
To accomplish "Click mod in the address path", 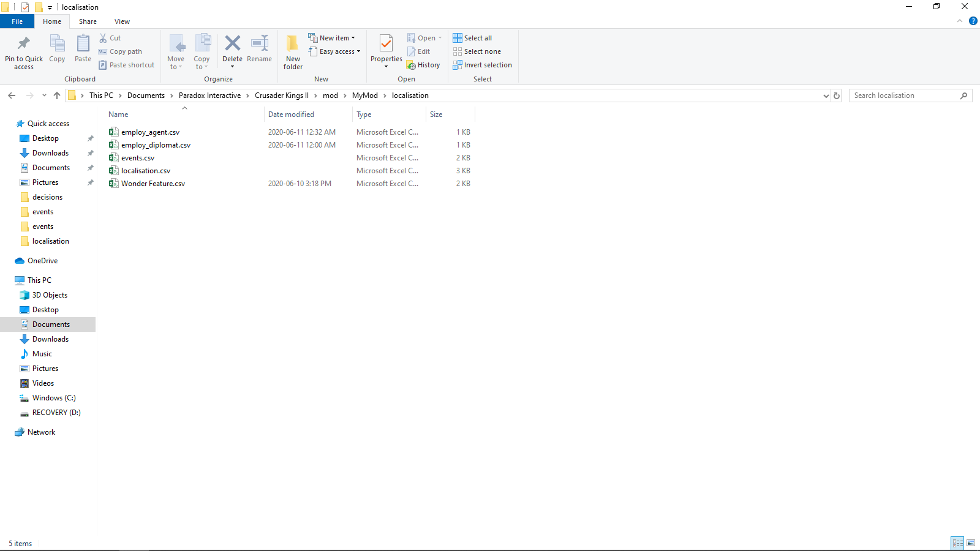I will (330, 96).
